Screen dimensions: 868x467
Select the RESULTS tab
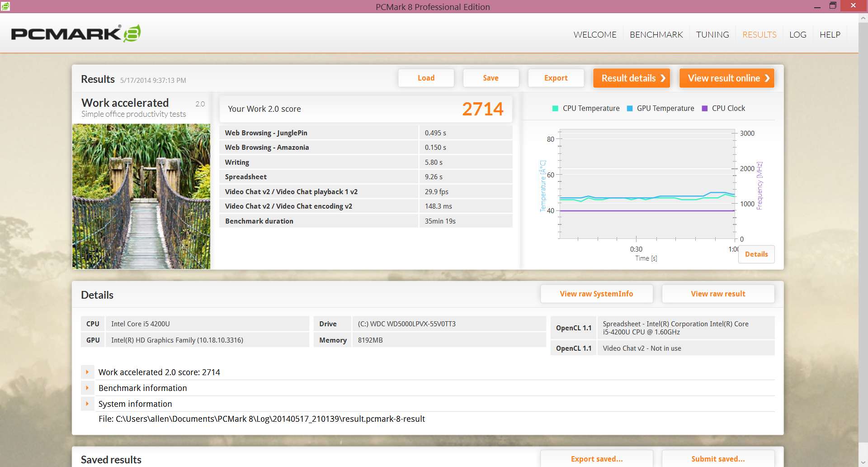(759, 34)
